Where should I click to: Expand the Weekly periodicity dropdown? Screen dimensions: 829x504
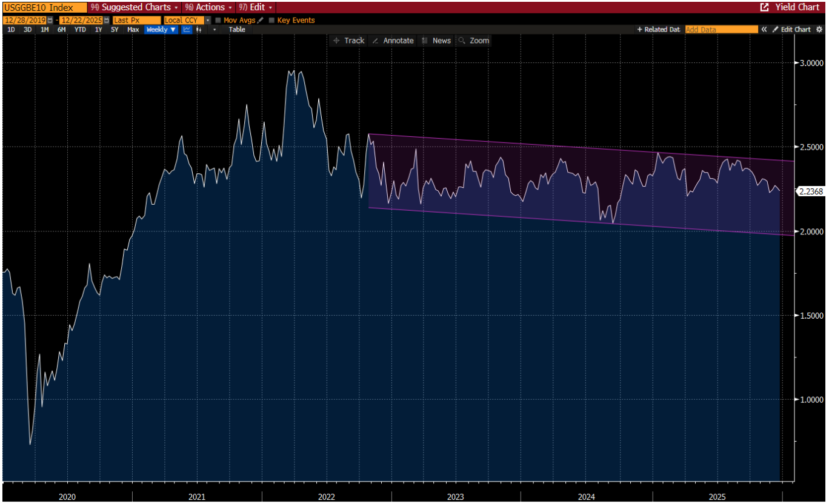coord(161,30)
